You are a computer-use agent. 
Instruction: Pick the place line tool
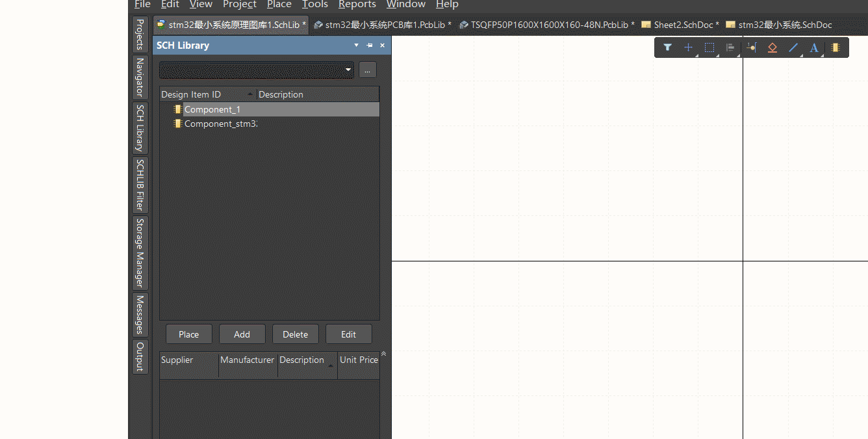[793, 47]
